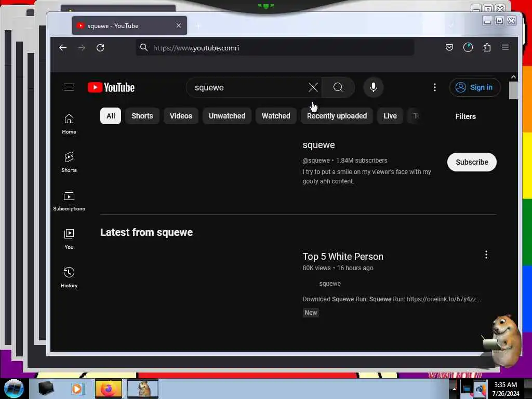This screenshot has width=532, height=399.
Task: Open the Filters panel
Action: coord(465,116)
